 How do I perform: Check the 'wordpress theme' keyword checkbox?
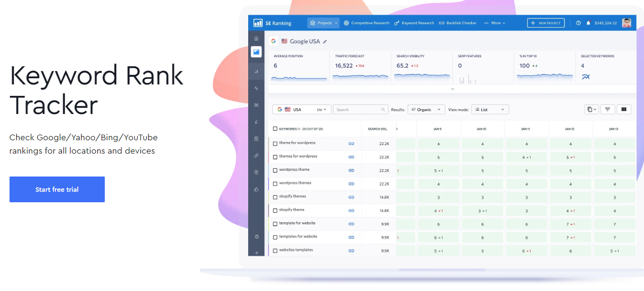(275, 170)
